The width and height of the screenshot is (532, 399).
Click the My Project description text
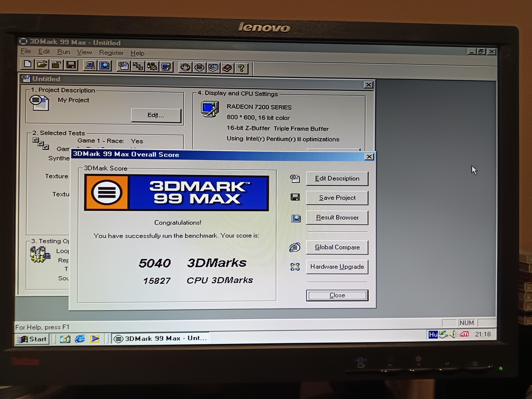(73, 100)
